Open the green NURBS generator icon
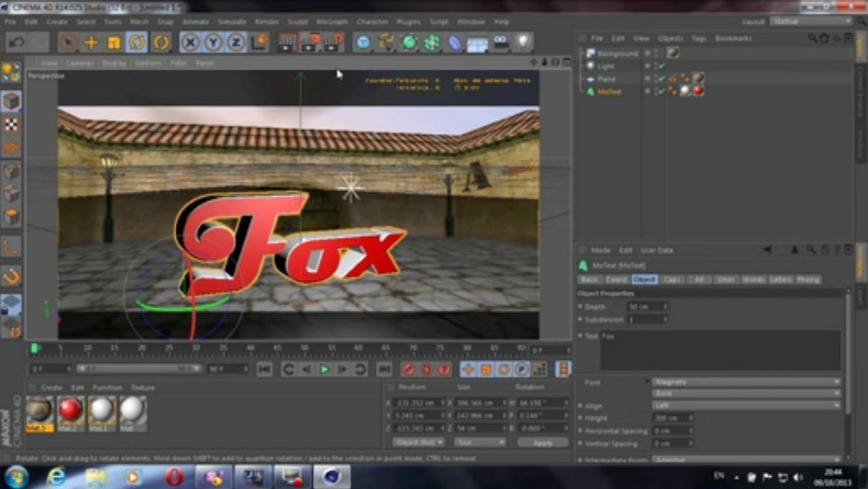This screenshot has height=489, width=868. tap(409, 43)
